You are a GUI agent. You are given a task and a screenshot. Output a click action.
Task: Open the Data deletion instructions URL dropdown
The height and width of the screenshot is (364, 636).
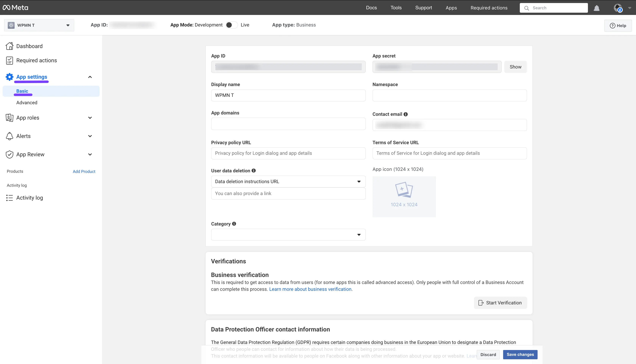pyautogui.click(x=288, y=181)
